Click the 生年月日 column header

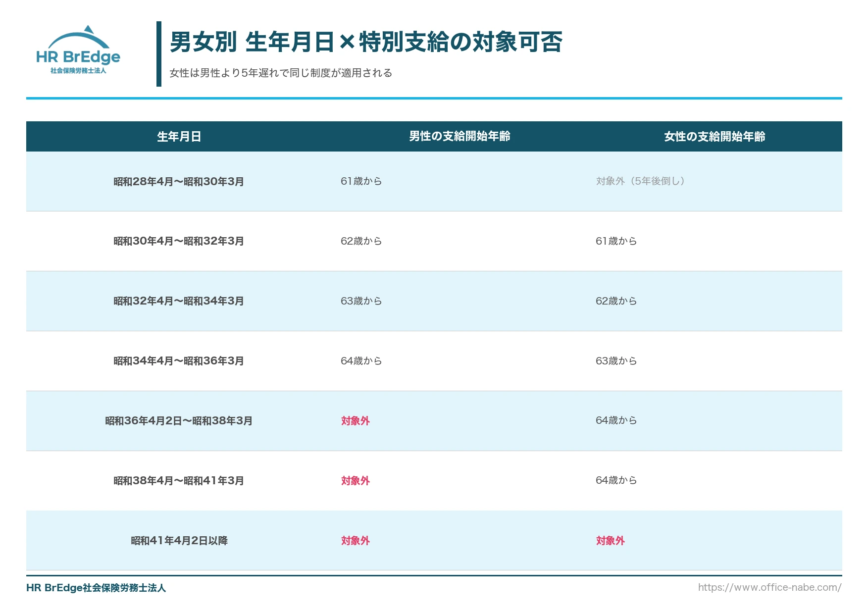pos(179,137)
